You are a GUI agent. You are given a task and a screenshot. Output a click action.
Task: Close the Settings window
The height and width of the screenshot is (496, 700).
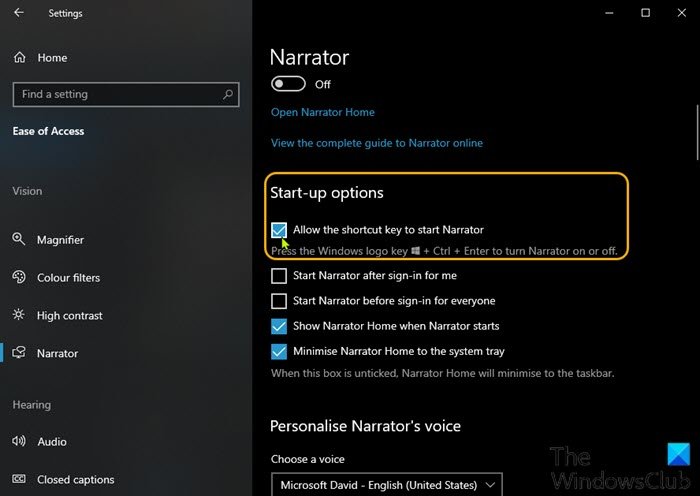pyautogui.click(x=682, y=13)
